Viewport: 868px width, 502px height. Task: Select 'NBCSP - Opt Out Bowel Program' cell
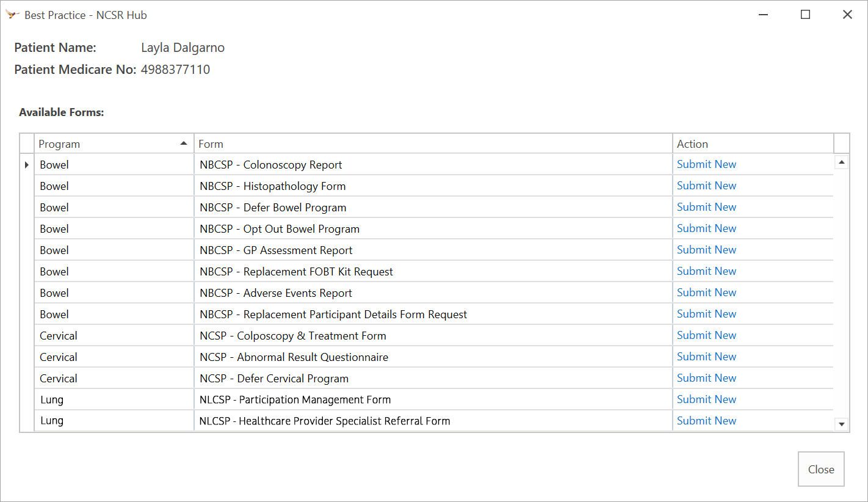pyautogui.click(x=433, y=229)
